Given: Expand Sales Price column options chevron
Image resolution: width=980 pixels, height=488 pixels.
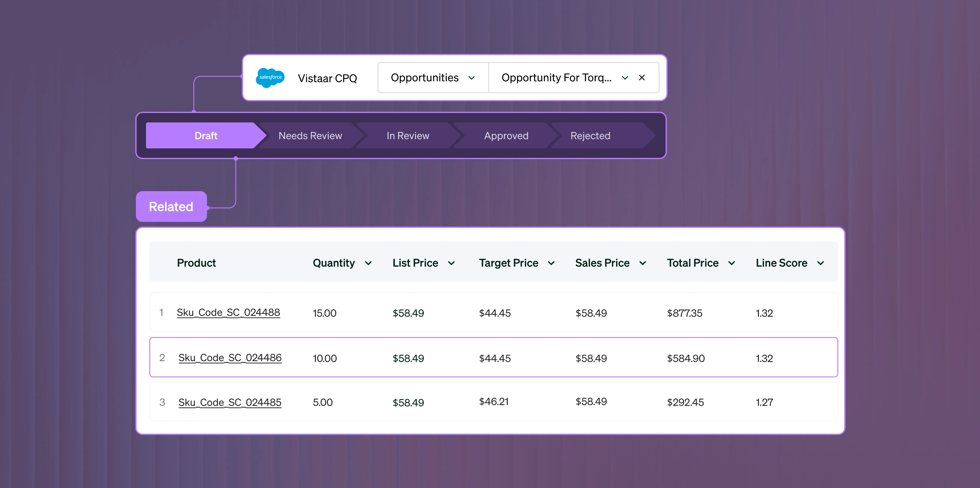Looking at the screenshot, I should 643,263.
